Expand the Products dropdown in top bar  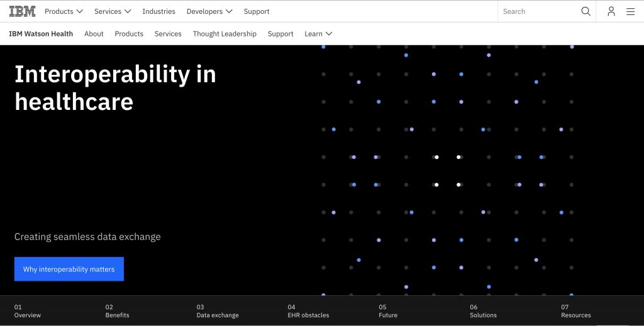tap(64, 11)
